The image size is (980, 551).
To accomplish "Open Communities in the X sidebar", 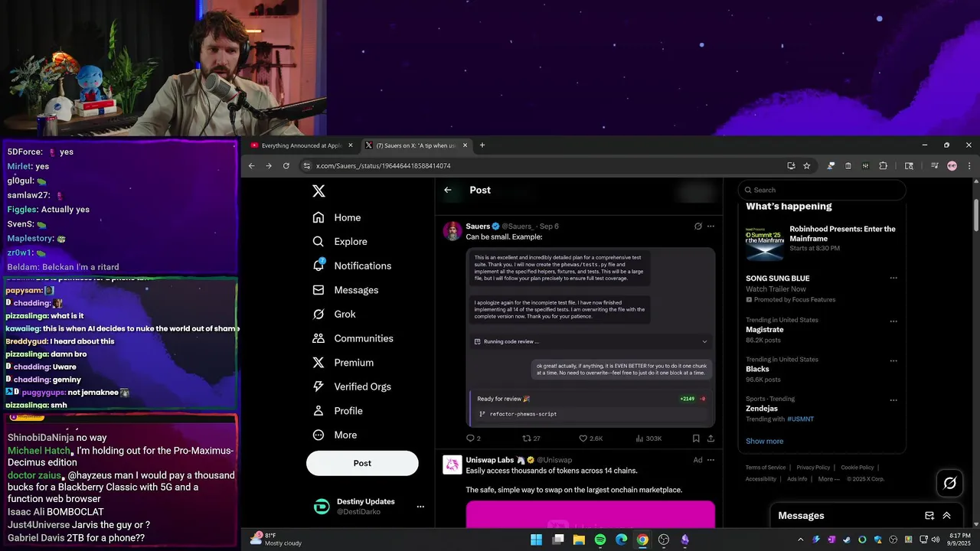I will point(353,338).
